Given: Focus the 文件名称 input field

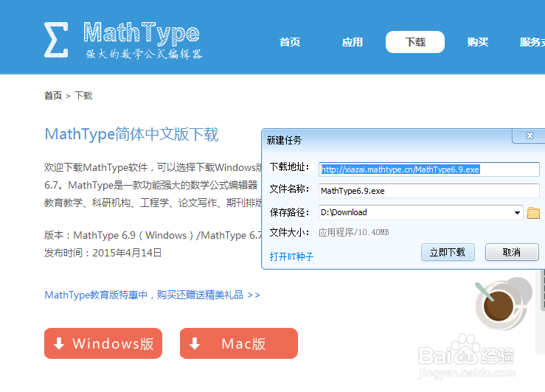Looking at the screenshot, I should (429, 191).
